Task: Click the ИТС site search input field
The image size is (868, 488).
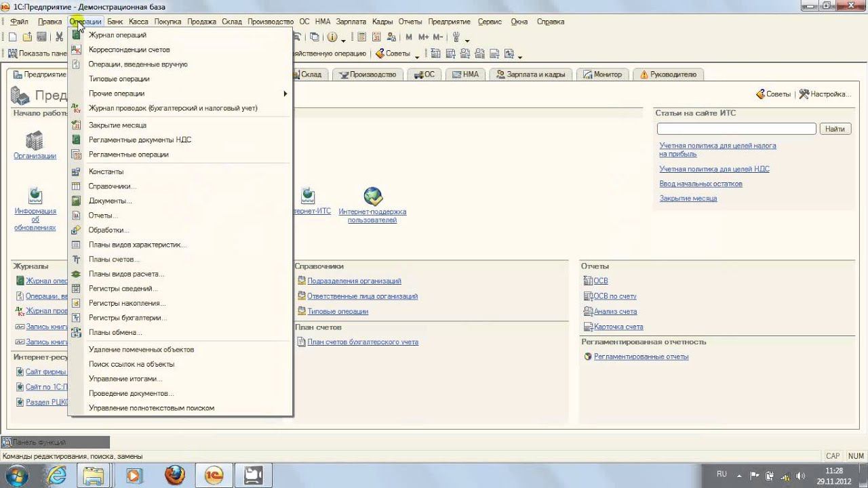Action: [x=736, y=129]
